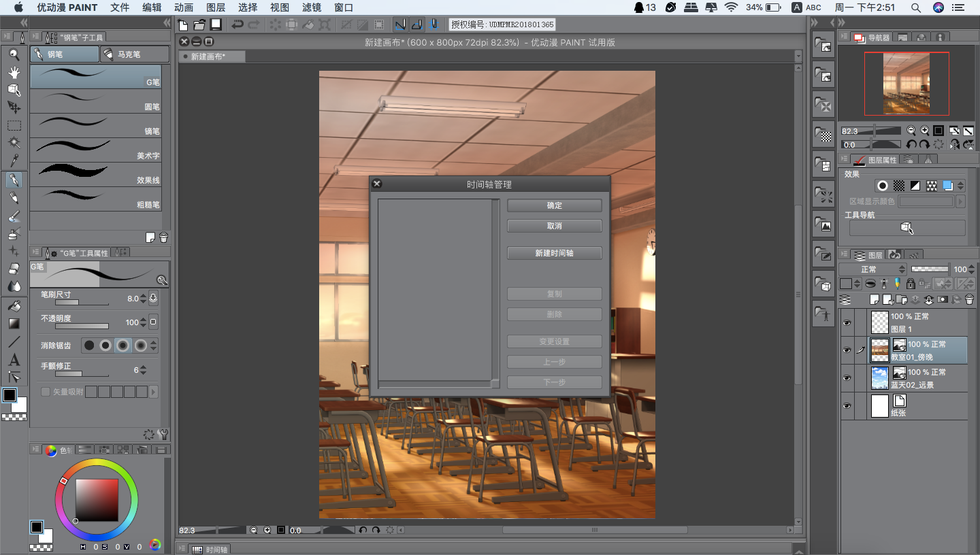Delete sub tool using trash icon
This screenshot has height=555, width=980.
click(x=163, y=237)
